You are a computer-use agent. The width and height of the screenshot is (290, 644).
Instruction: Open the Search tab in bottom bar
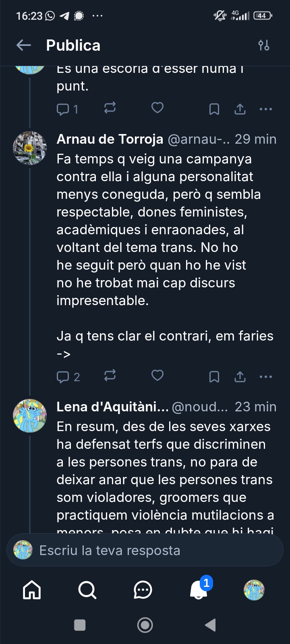click(87, 590)
